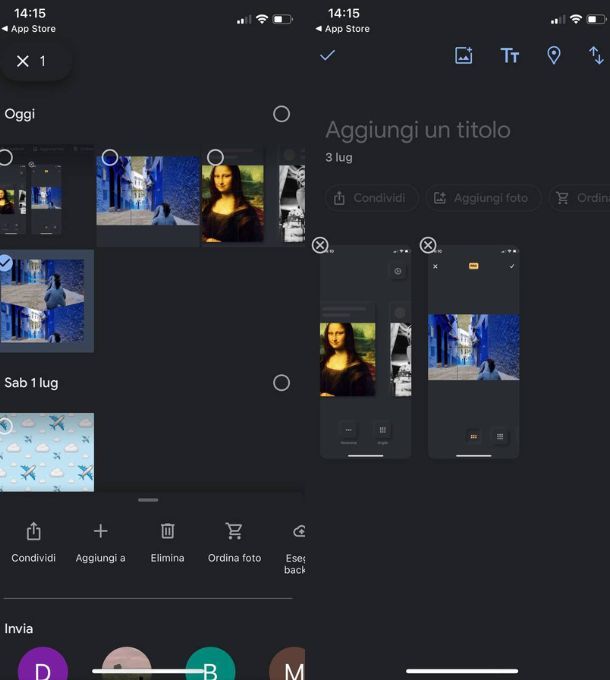610x680 pixels.
Task: Select the blue street photo circle
Action: click(x=110, y=157)
